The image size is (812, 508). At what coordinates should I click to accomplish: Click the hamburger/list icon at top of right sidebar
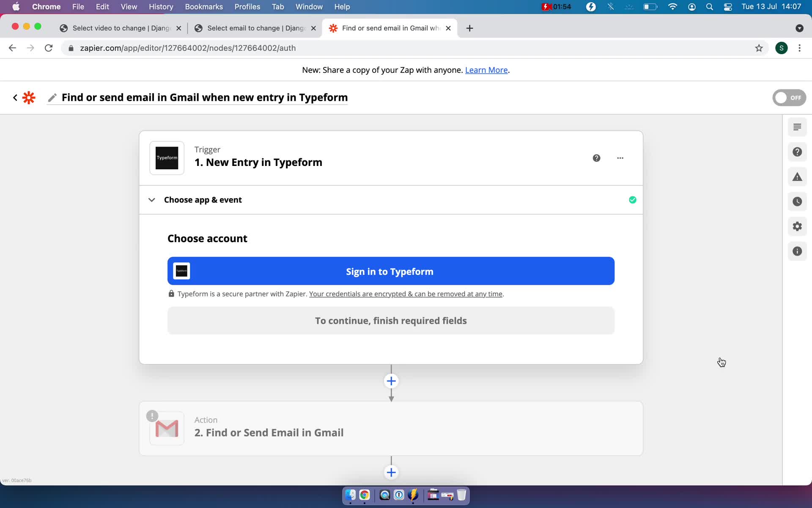(x=797, y=127)
